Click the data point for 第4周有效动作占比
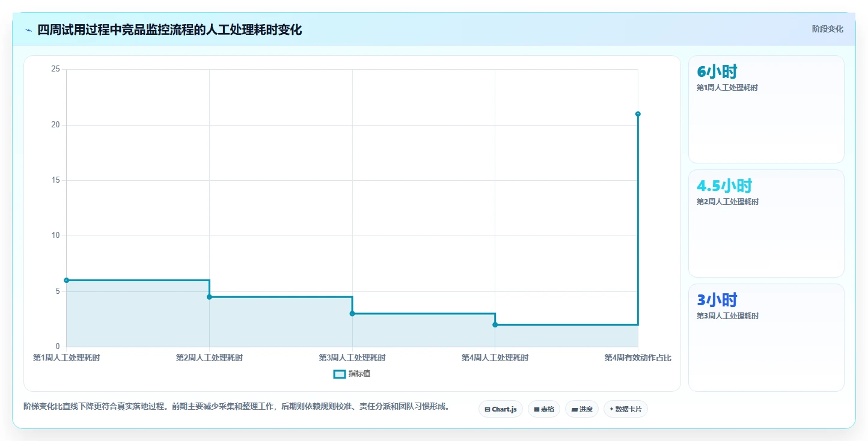 pyautogui.click(x=638, y=114)
